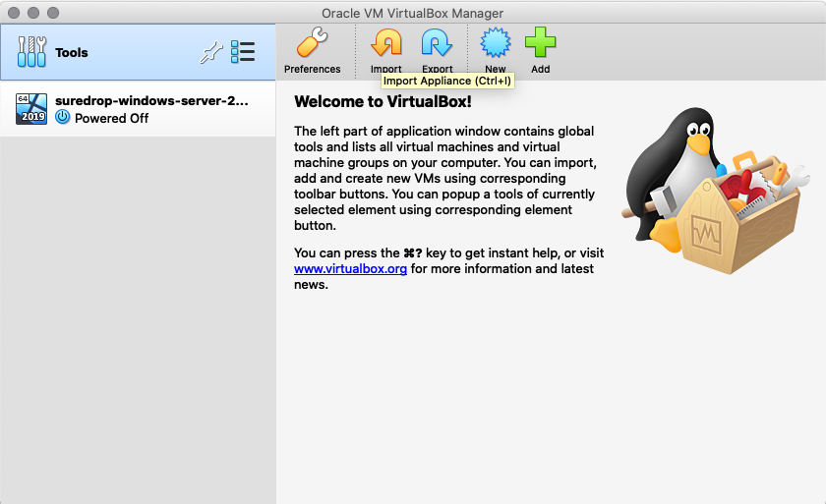Click the Export appliance arrow icon
This screenshot has width=826, height=504.
coord(437,42)
